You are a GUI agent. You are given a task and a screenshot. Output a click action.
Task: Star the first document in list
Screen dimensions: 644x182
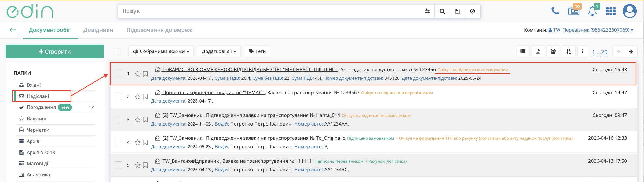coord(137,74)
